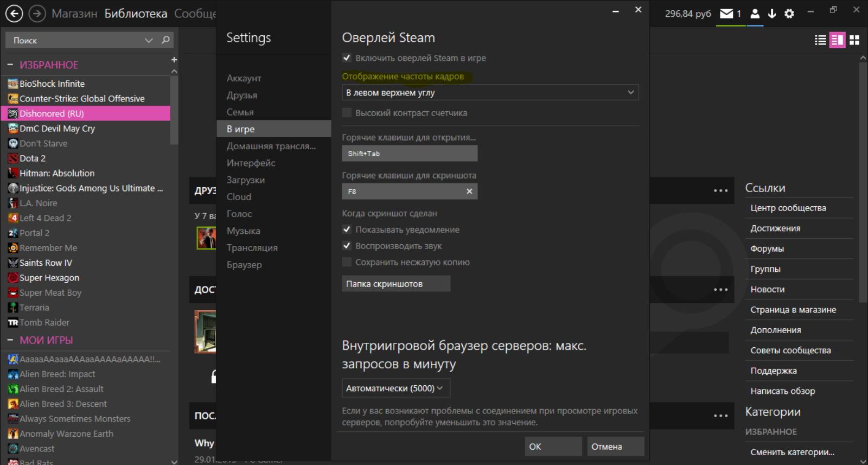Screen dimensions: 868x465
Task: Open the search filter dropdown chevron
Action: [149, 40]
